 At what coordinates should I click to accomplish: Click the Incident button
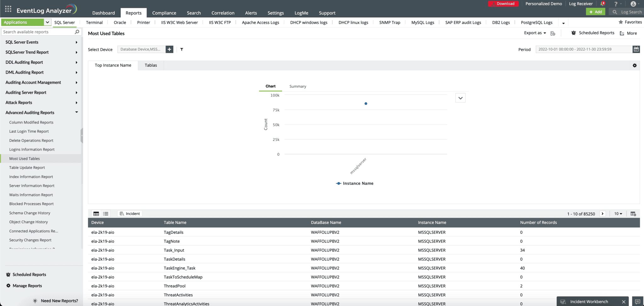(x=130, y=214)
